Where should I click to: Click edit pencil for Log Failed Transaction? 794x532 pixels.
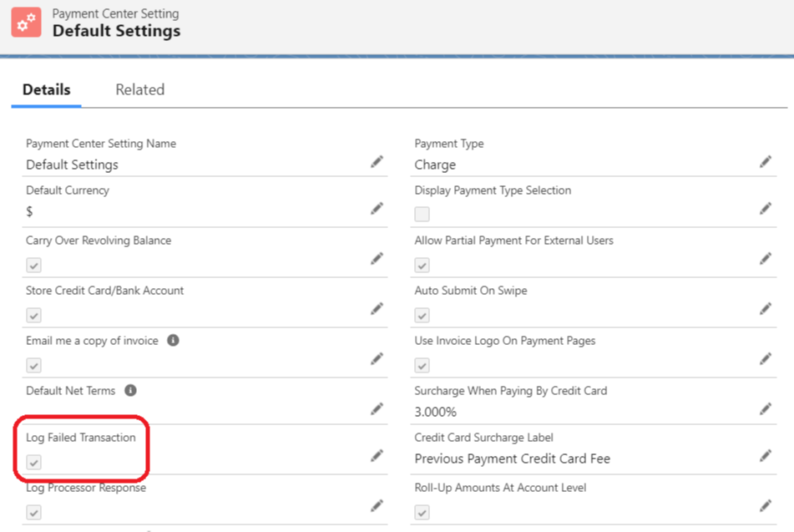377,456
